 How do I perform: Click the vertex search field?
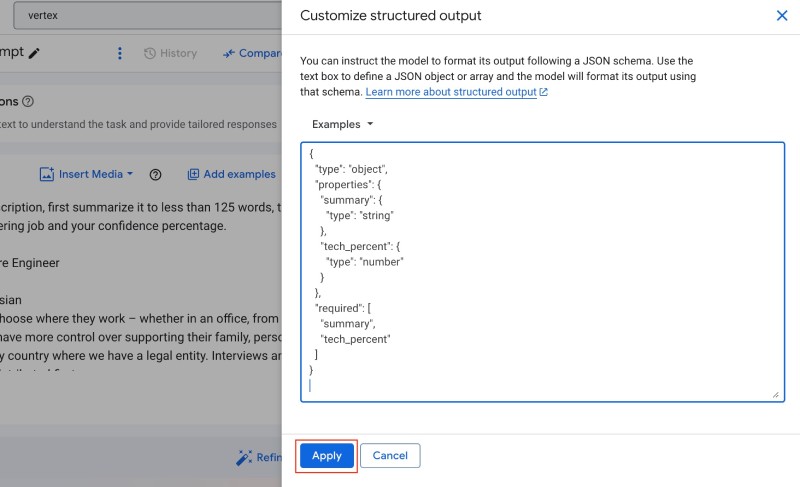[x=147, y=15]
